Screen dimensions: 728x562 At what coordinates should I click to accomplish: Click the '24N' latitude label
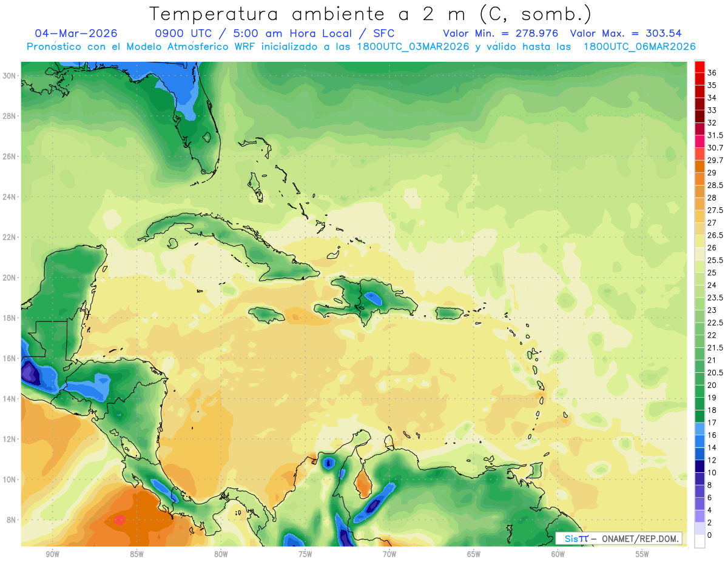[x=9, y=197]
